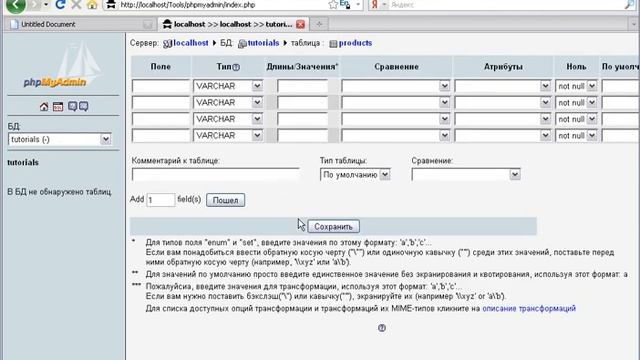Open third row VARCHAR type dropdown
This screenshot has height=360, width=640.
[x=228, y=119]
